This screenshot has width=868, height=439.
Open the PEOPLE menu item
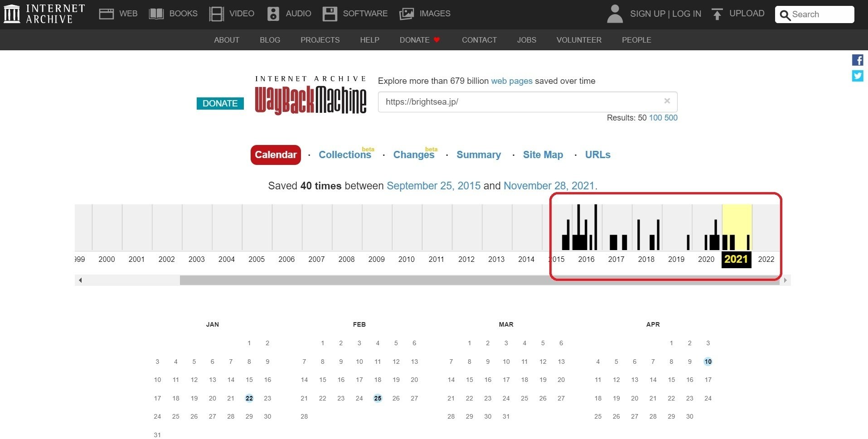point(636,40)
